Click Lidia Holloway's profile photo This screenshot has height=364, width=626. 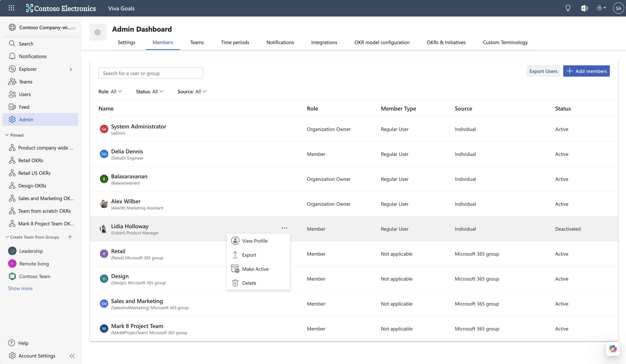104,229
